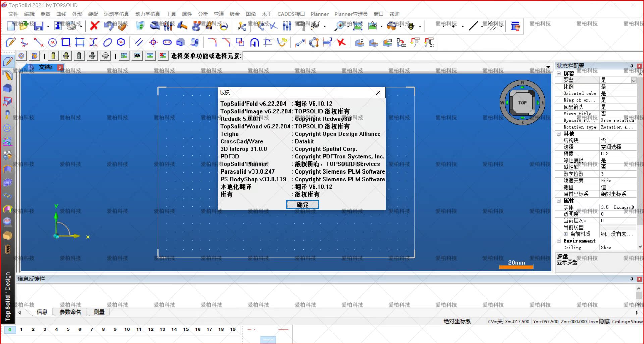Select the chamfer corner tool
The width and height of the screenshot is (644, 344).
[226, 42]
